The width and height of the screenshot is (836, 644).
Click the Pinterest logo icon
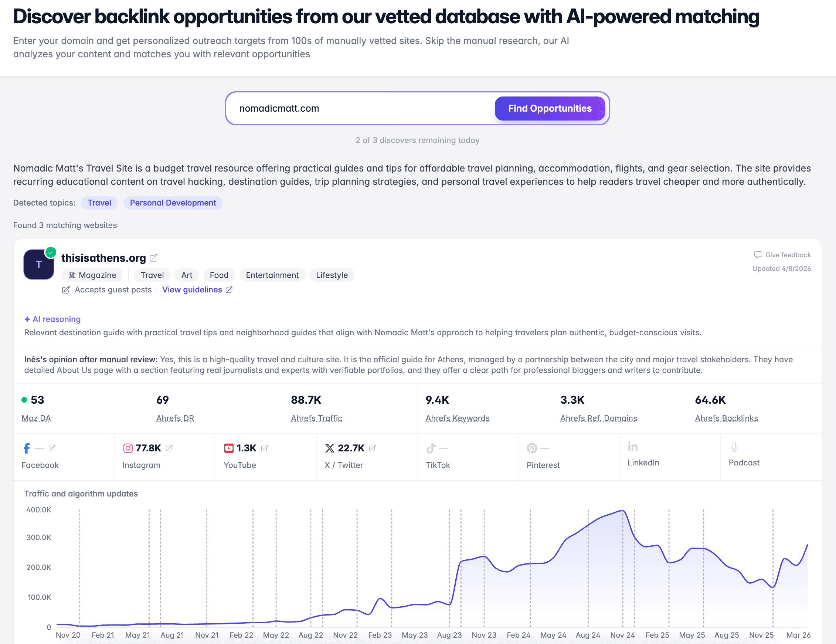532,448
